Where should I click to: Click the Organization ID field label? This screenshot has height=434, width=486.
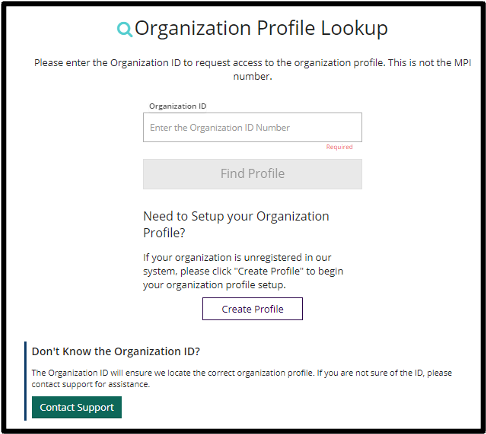178,106
